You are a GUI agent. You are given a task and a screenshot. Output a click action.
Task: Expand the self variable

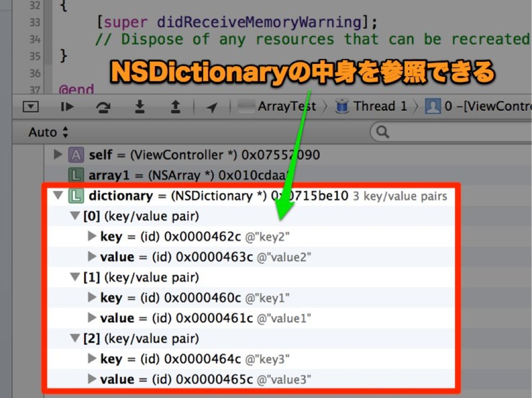pyautogui.click(x=58, y=154)
